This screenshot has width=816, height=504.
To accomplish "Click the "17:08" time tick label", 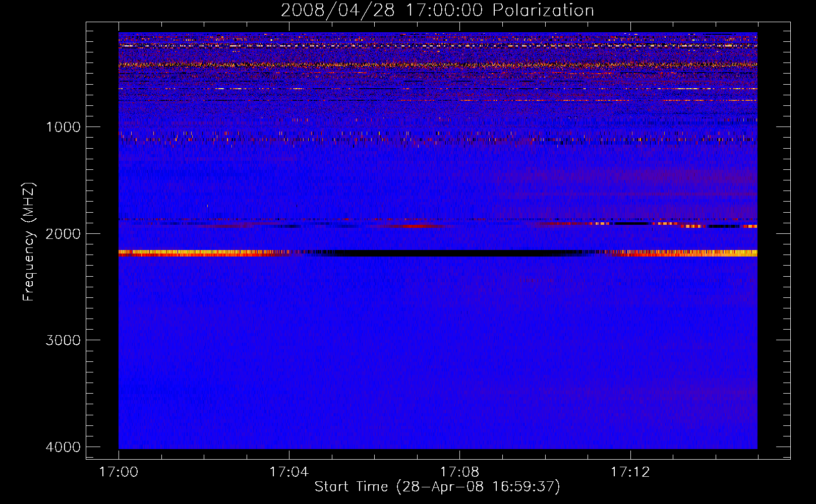I will 459,472.
